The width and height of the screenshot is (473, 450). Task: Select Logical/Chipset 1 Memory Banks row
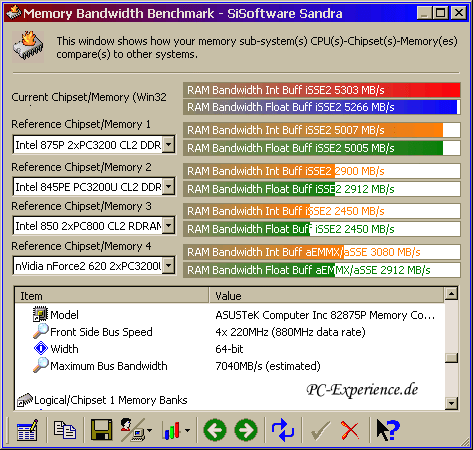tap(111, 400)
